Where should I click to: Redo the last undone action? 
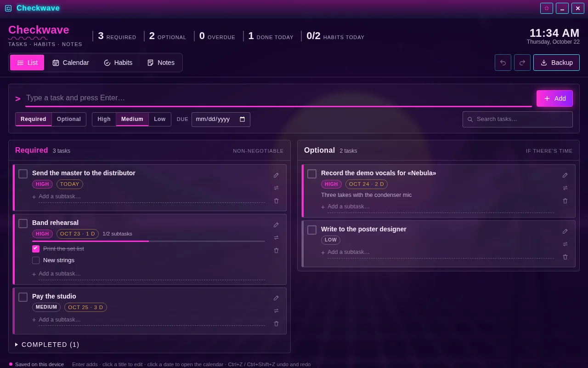click(522, 63)
